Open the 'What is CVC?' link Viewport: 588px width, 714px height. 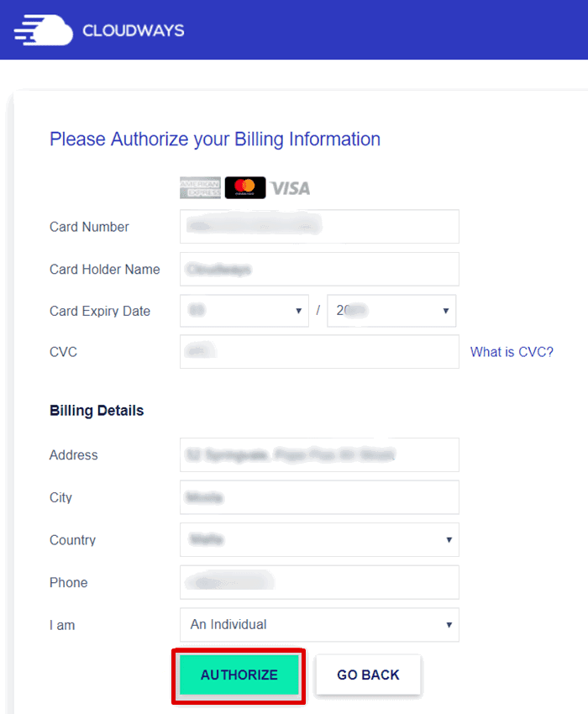512,352
